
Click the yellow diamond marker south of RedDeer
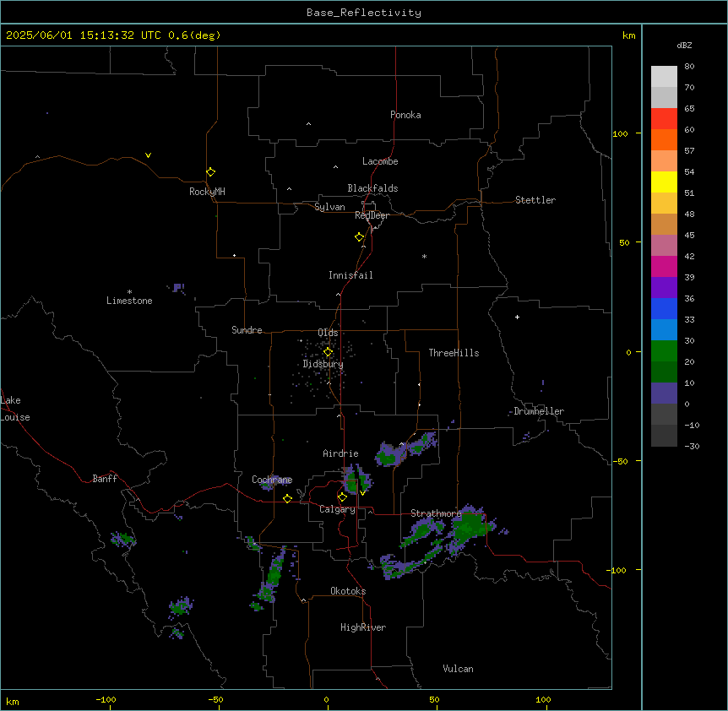click(x=359, y=237)
